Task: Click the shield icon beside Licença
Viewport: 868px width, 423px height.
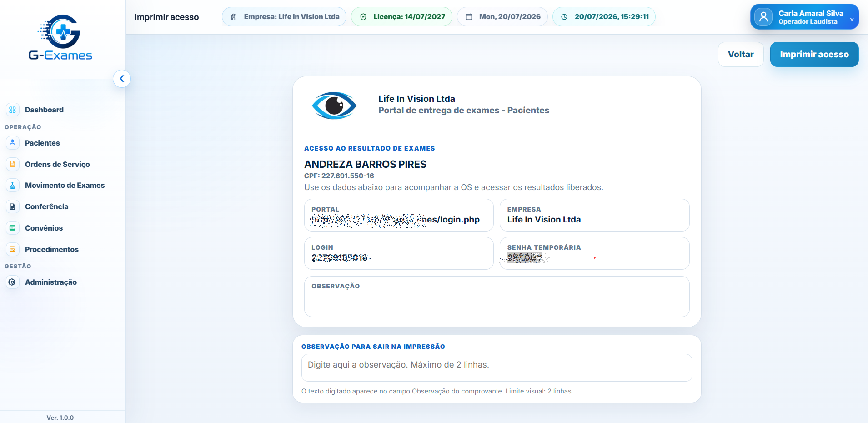Action: coord(363,17)
